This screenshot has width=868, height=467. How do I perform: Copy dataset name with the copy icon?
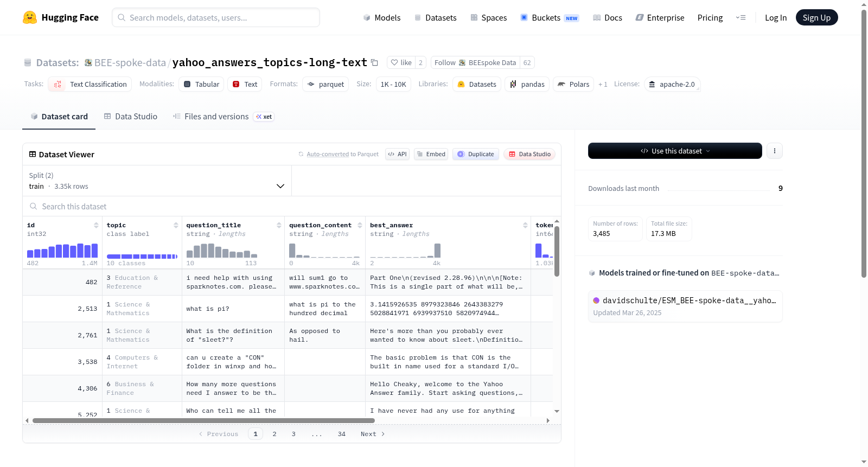pos(374,62)
